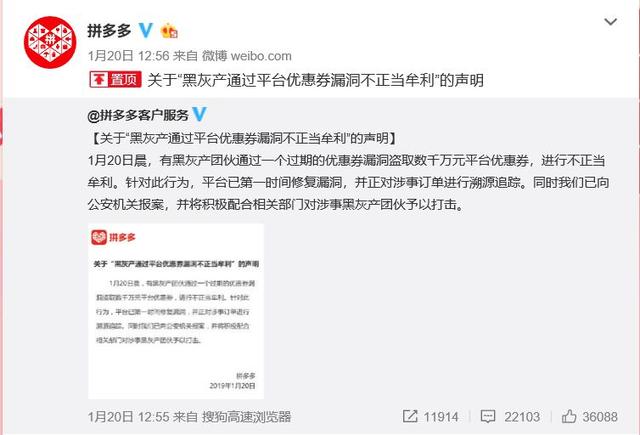This screenshot has width=640, height=435.
Task: Click the repost icon with 11914
Action: pyautogui.click(x=410, y=416)
